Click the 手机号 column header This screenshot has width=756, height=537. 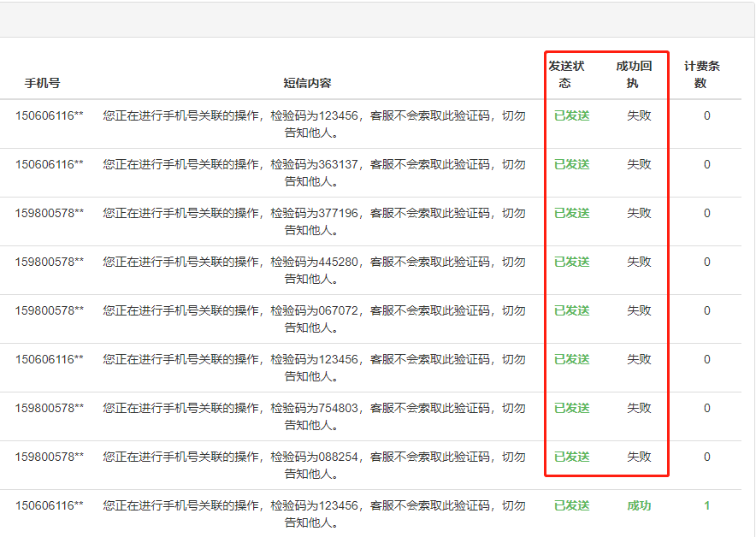coord(42,83)
